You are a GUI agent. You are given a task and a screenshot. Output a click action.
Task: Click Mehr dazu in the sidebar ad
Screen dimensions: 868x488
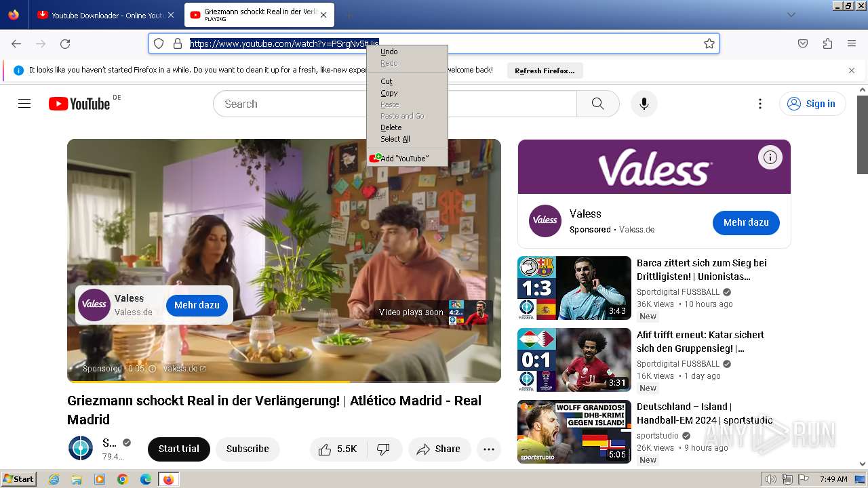tap(746, 222)
